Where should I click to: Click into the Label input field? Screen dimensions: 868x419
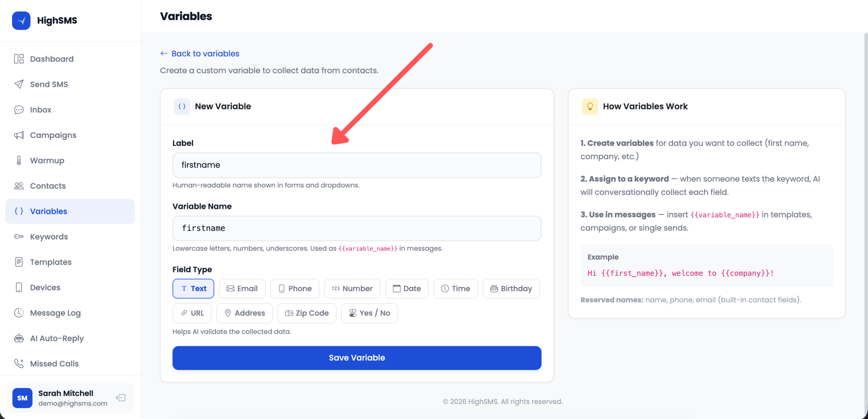(x=356, y=165)
